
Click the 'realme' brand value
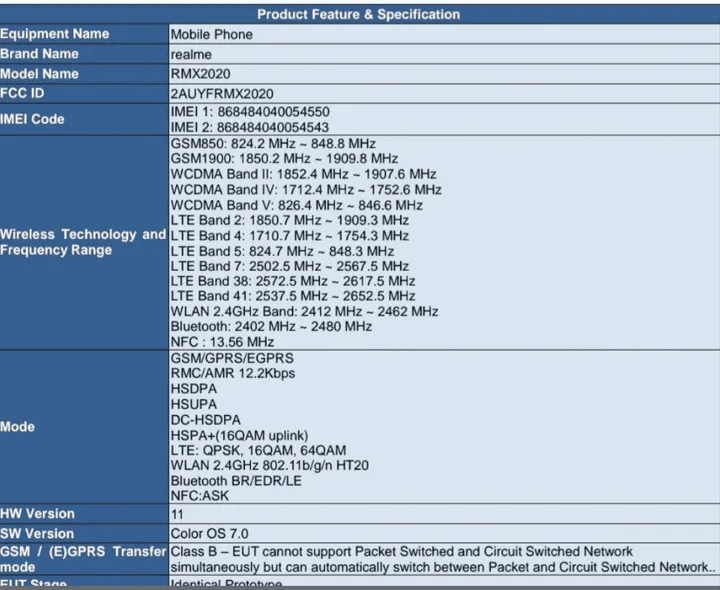coord(191,55)
